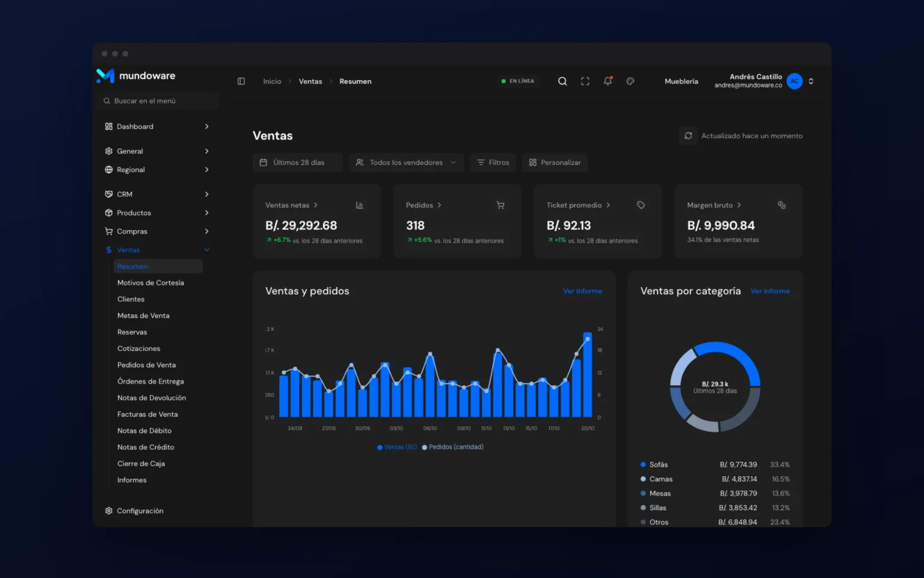
Task: Click the refresh icon near Actualizado
Action: 688,136
